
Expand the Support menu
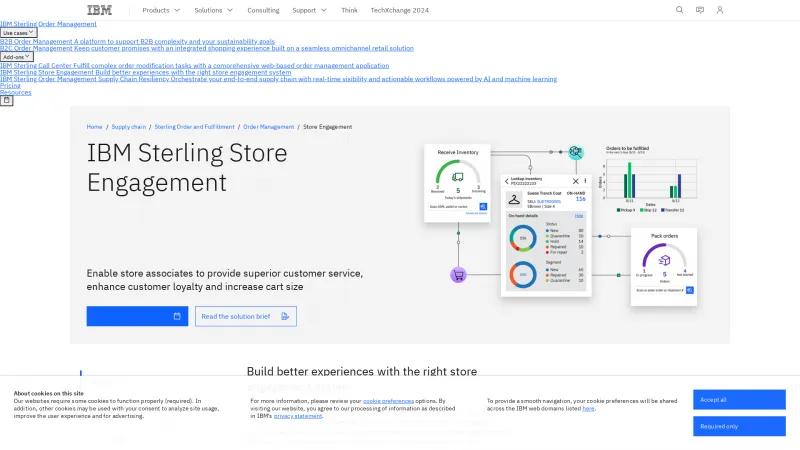(x=309, y=10)
